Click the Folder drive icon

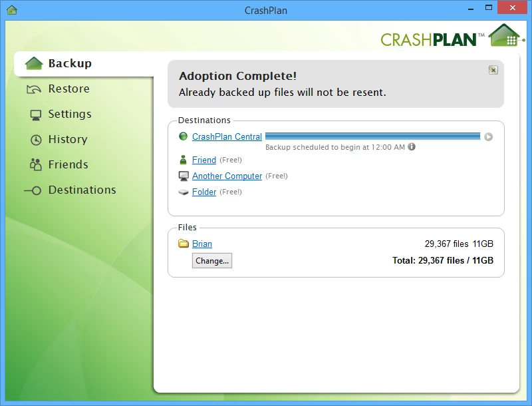tap(184, 192)
